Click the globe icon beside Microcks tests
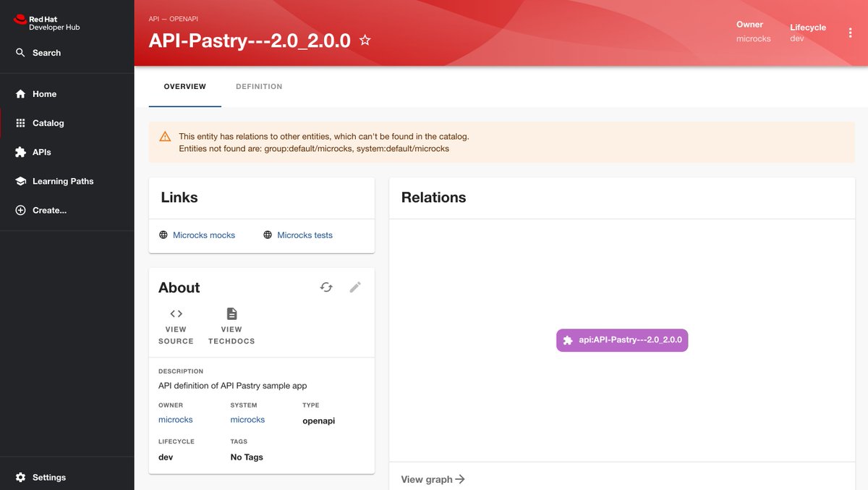 pos(268,235)
